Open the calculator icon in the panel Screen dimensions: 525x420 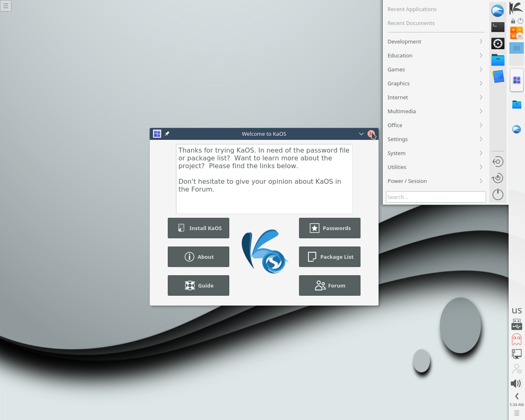[516, 33]
